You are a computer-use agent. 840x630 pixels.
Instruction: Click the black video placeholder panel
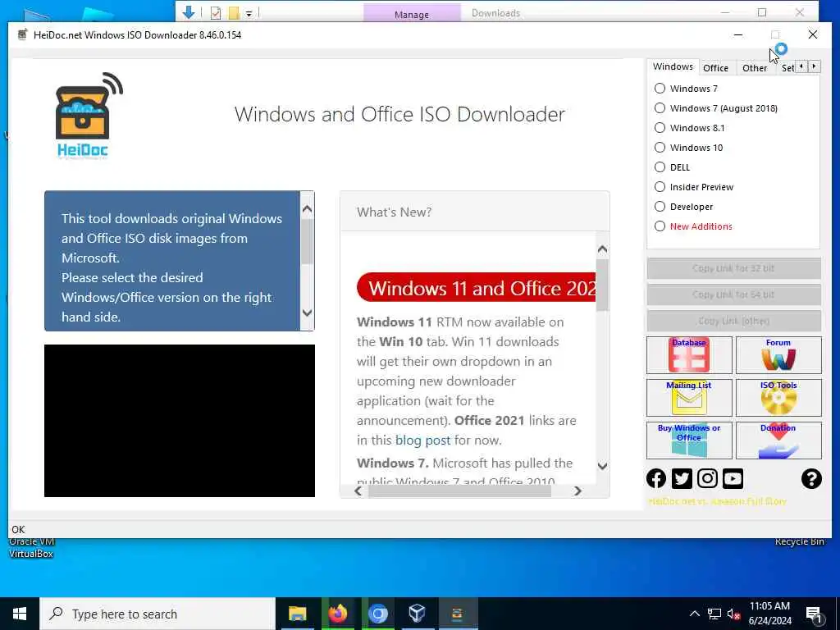click(180, 421)
